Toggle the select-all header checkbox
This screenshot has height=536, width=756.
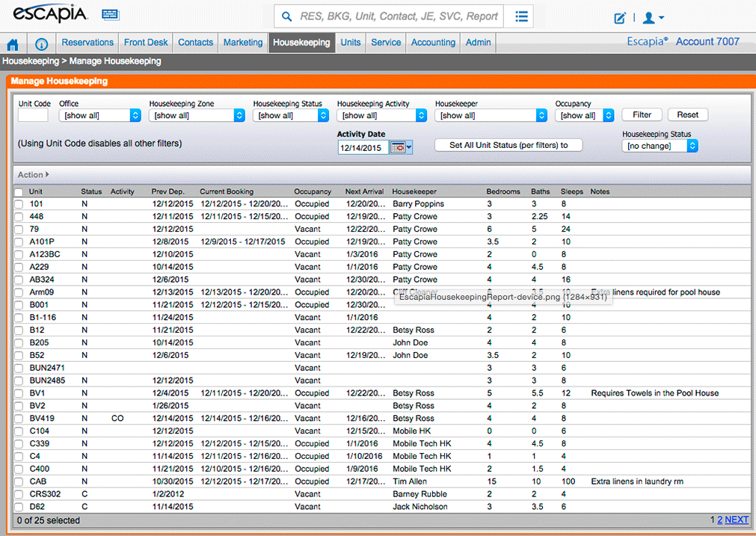click(x=19, y=192)
